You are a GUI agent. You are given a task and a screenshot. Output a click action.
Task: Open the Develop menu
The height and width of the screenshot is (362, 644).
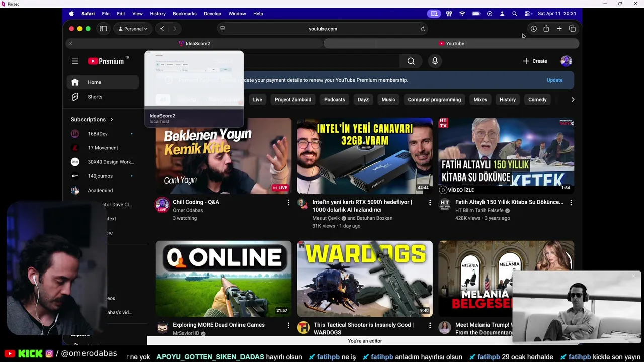pos(212,14)
